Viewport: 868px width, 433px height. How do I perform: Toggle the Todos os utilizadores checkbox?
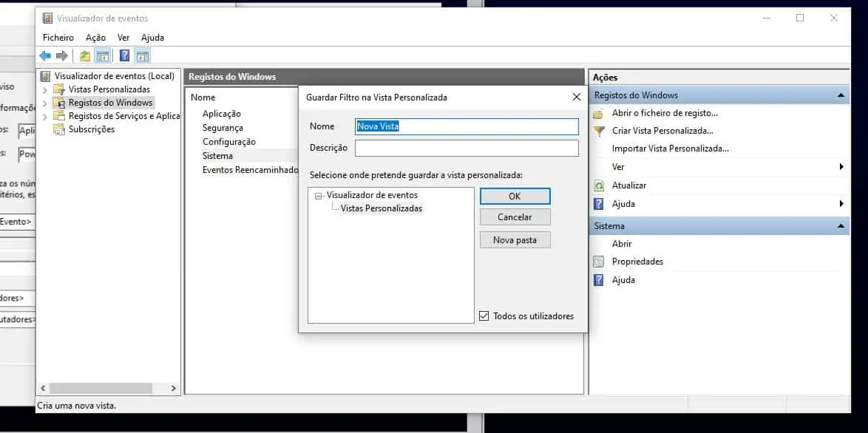click(x=484, y=316)
